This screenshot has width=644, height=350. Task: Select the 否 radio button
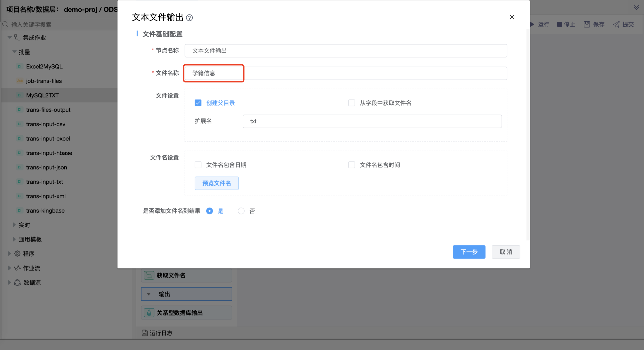(241, 211)
